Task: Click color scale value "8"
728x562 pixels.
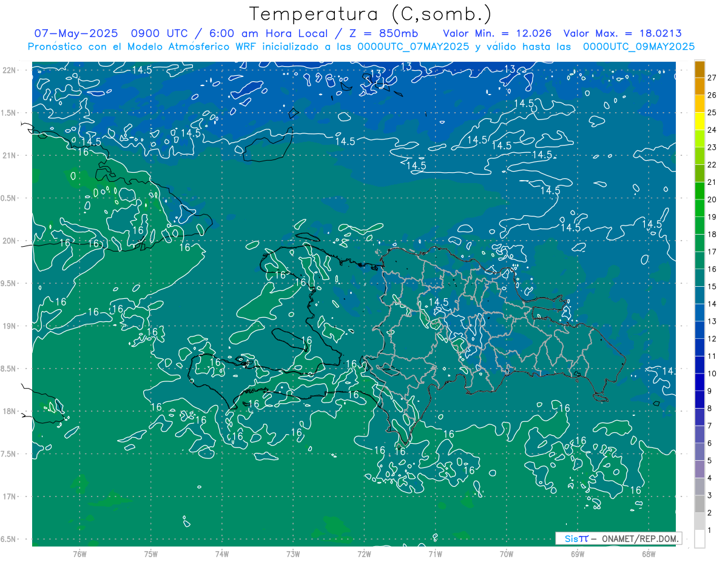Action: click(x=710, y=409)
